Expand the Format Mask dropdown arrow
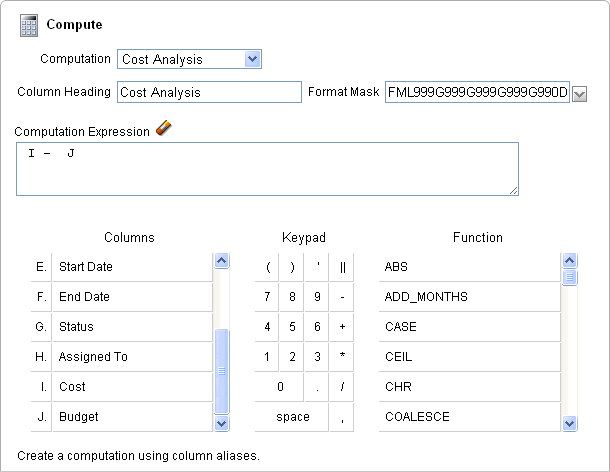 click(x=579, y=93)
